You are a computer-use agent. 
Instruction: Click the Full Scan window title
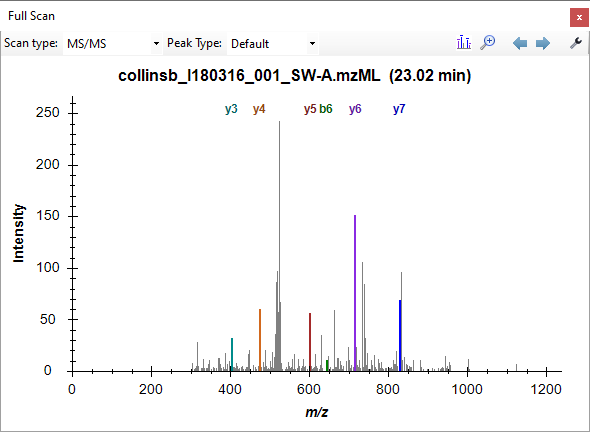(31, 16)
